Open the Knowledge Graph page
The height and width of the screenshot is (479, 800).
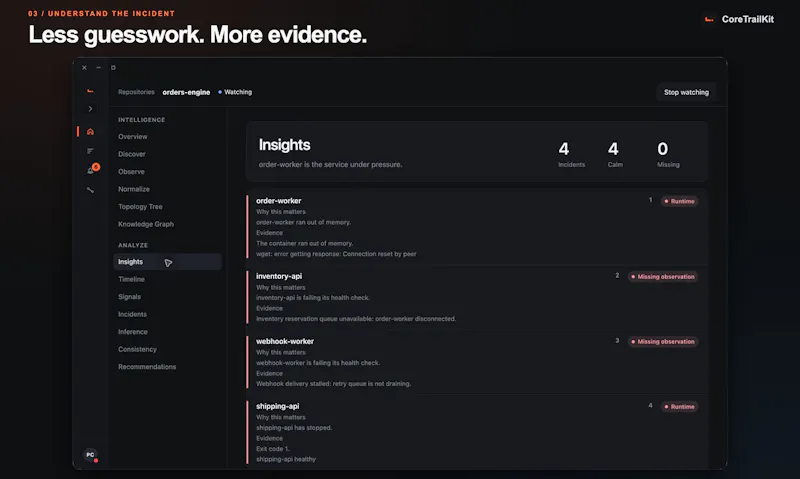pyautogui.click(x=146, y=224)
